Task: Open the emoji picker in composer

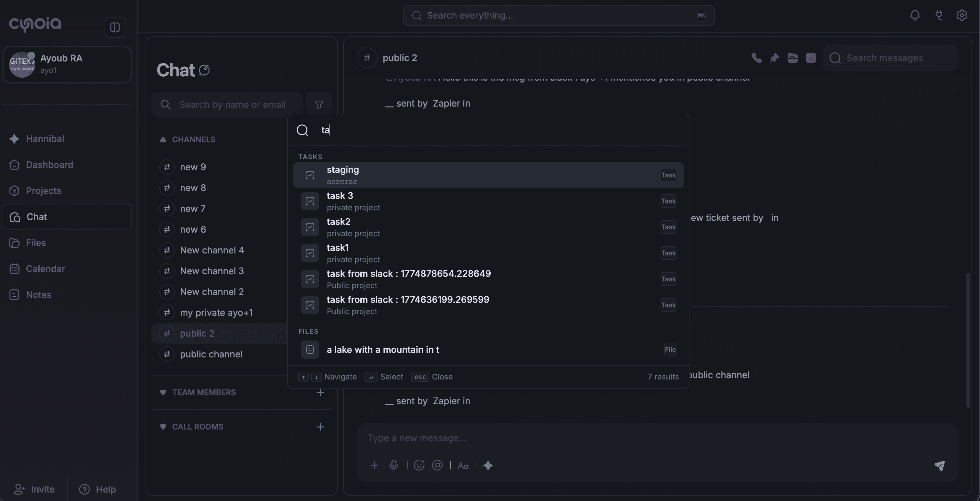Action: (419, 465)
